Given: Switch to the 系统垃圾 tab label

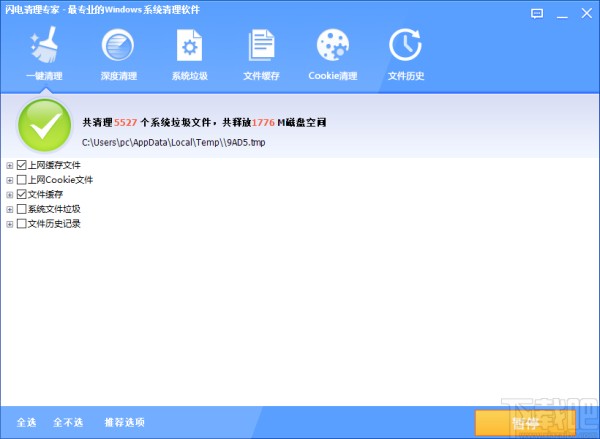Looking at the screenshot, I should [x=189, y=76].
